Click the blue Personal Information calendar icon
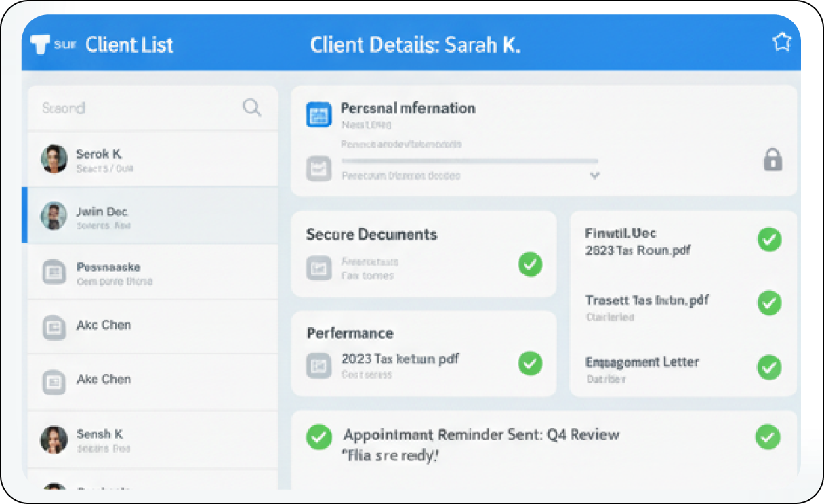 [x=318, y=114]
